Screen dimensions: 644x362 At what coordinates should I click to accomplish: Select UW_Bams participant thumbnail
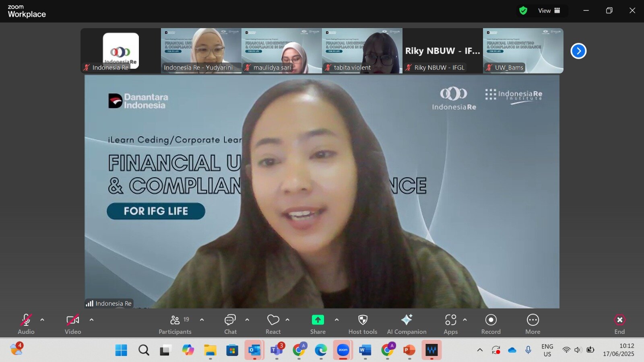(x=523, y=51)
